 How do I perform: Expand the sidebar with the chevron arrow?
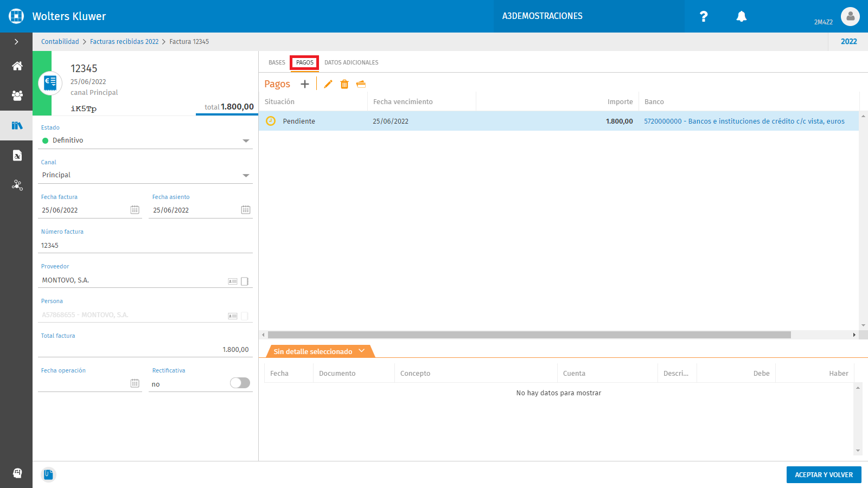click(16, 42)
